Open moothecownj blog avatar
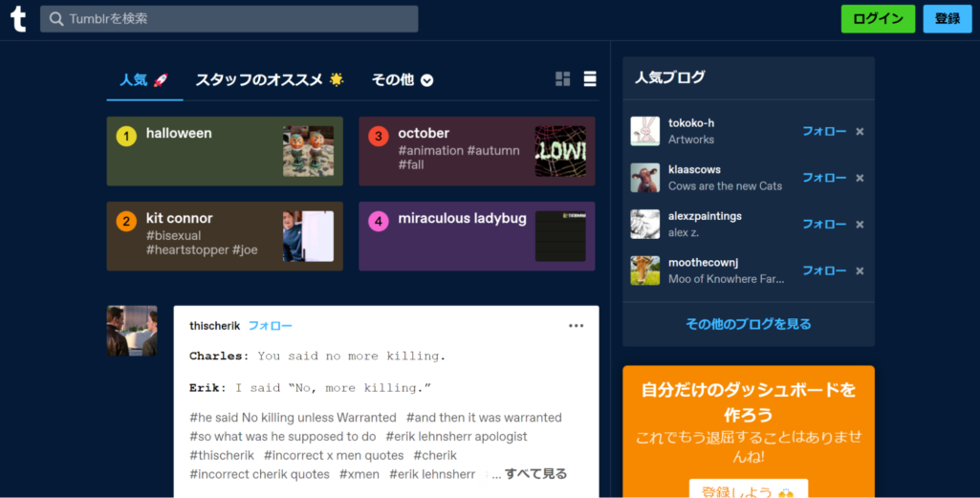980x498 pixels. [x=645, y=271]
